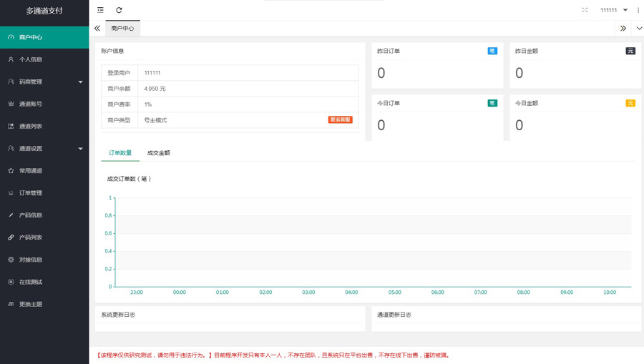Click the orange 联系客服 button
The height and width of the screenshot is (364, 644).
(x=340, y=120)
